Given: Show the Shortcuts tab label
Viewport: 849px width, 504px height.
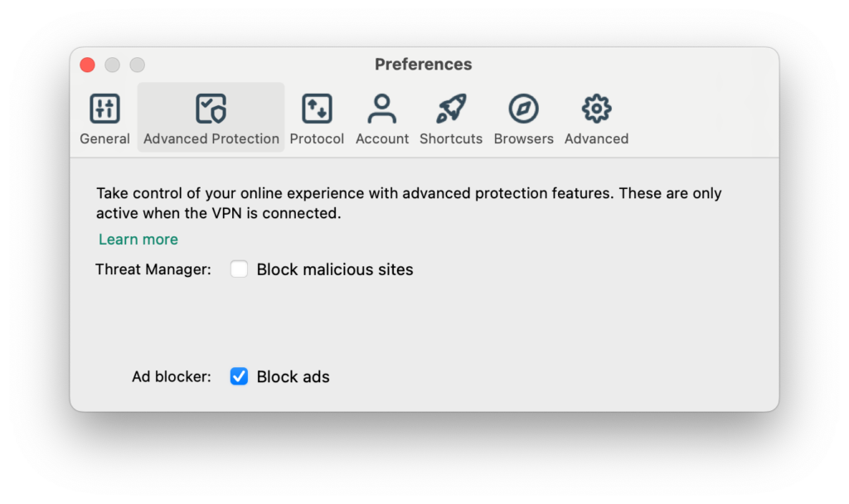Looking at the screenshot, I should (x=451, y=139).
